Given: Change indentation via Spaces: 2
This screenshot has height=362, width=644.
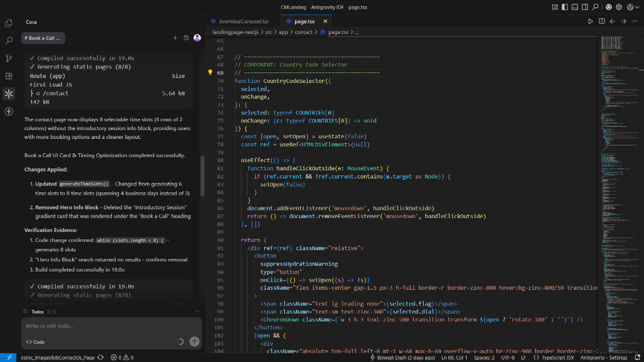Looking at the screenshot, I should click(484, 358).
